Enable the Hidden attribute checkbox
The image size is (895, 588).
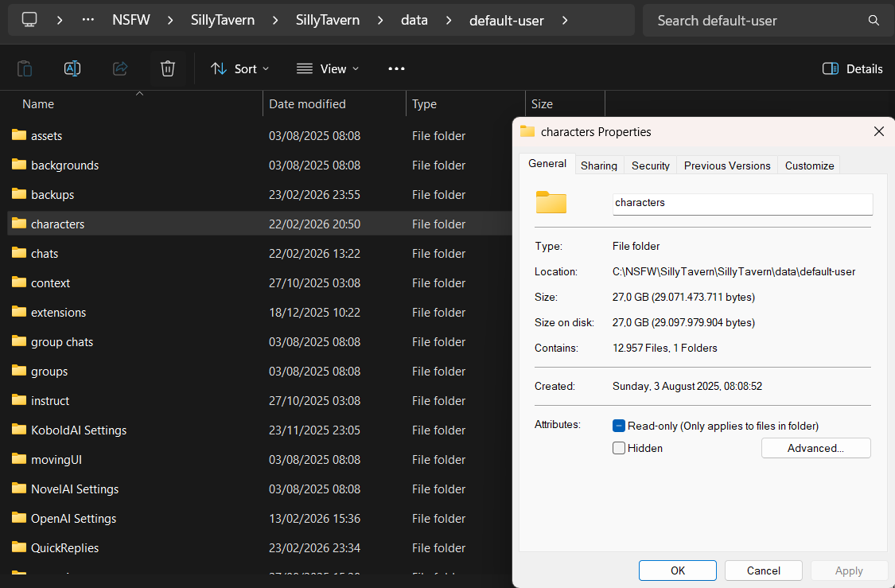click(619, 448)
